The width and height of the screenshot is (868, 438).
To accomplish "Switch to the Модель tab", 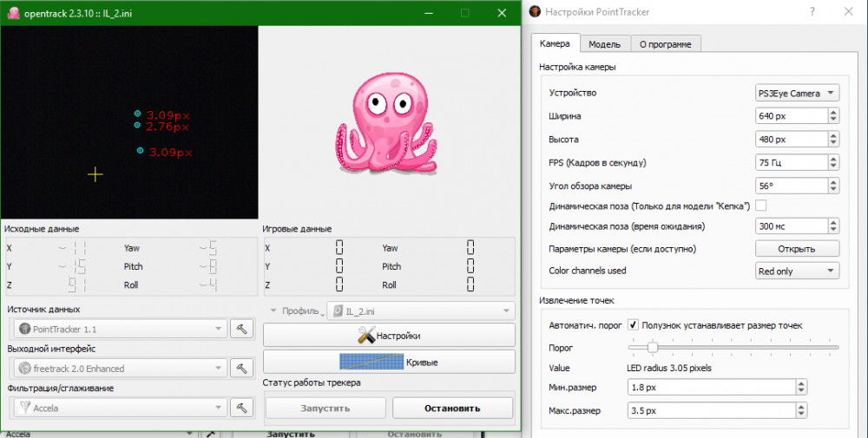I will [604, 43].
